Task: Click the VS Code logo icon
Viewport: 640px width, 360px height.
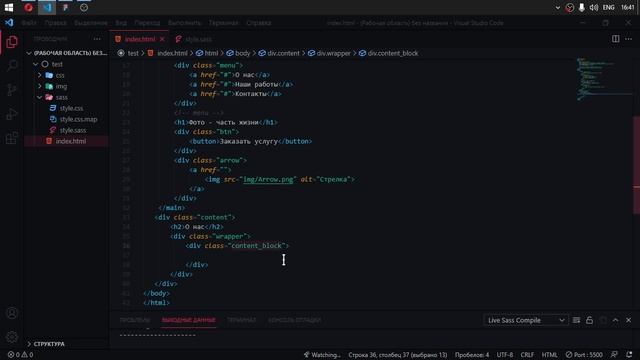Action: 9,23
